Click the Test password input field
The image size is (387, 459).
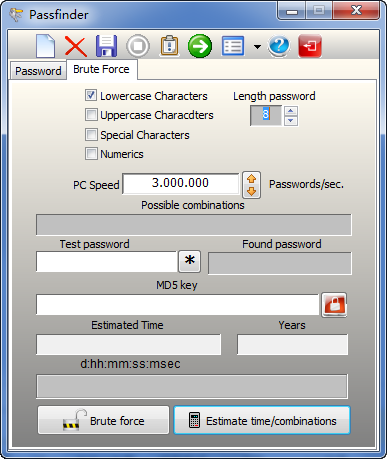(106, 262)
